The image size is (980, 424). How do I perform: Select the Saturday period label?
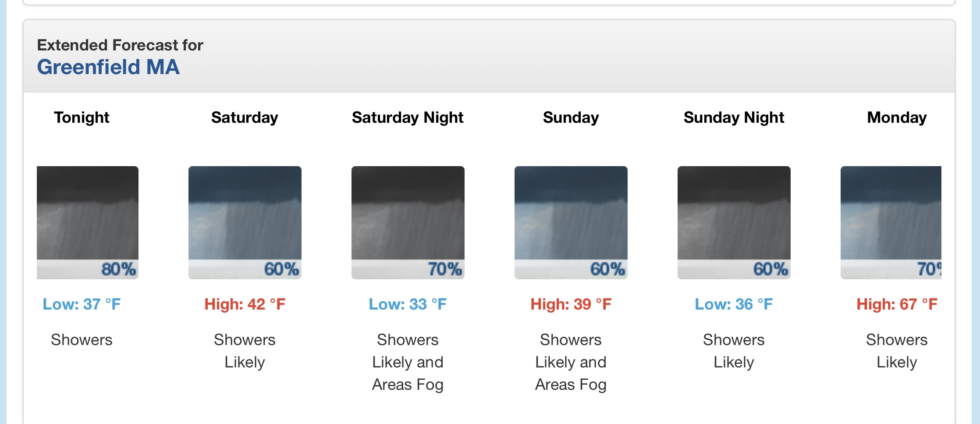coord(245,118)
